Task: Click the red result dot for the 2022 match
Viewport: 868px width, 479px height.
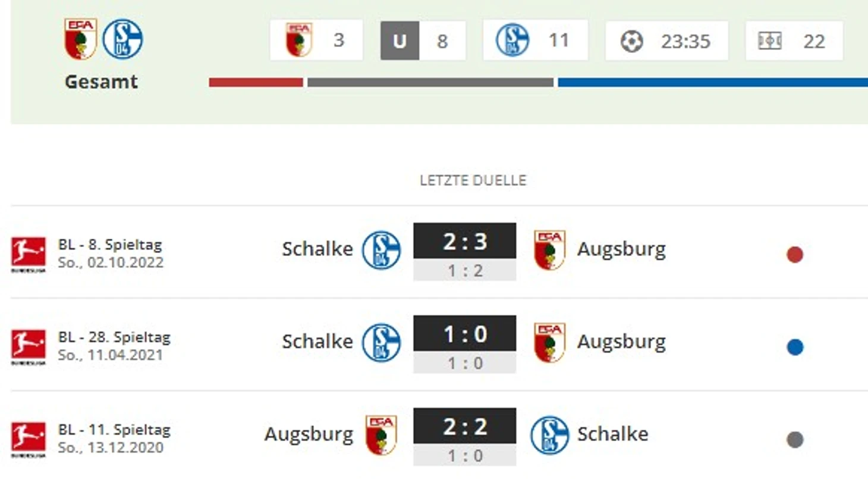Action: [x=795, y=255]
